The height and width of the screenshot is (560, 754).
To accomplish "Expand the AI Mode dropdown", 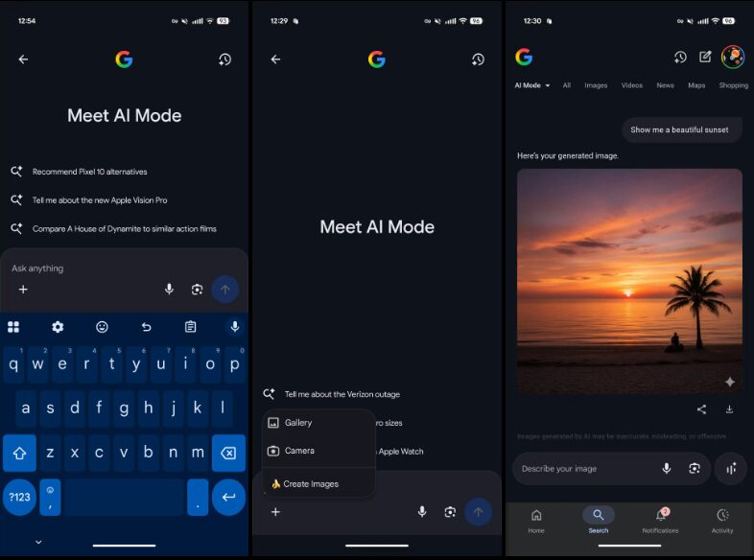I will coord(532,85).
